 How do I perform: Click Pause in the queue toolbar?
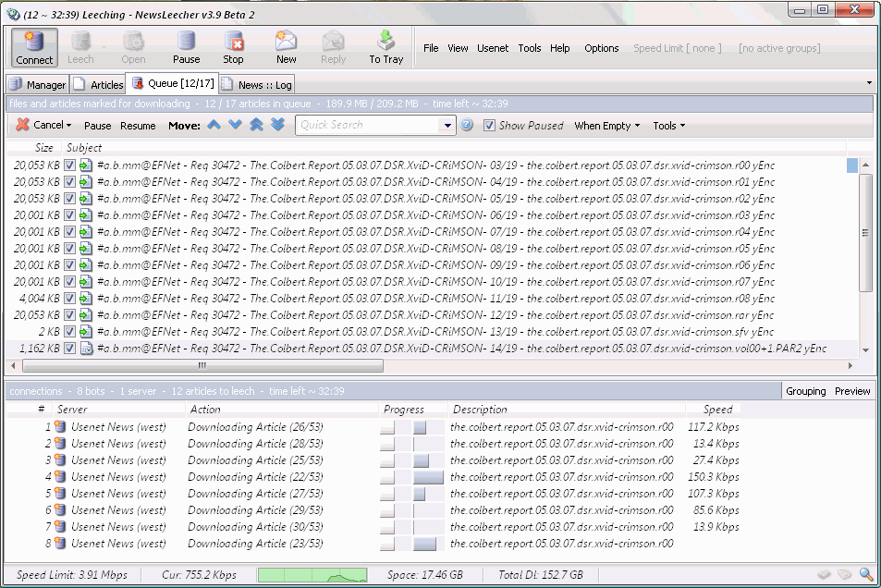pyautogui.click(x=97, y=126)
